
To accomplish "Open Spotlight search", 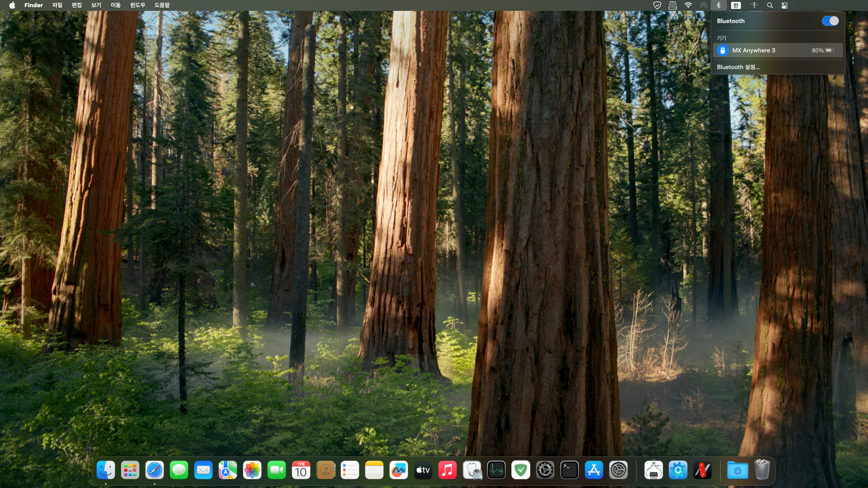I will (770, 5).
